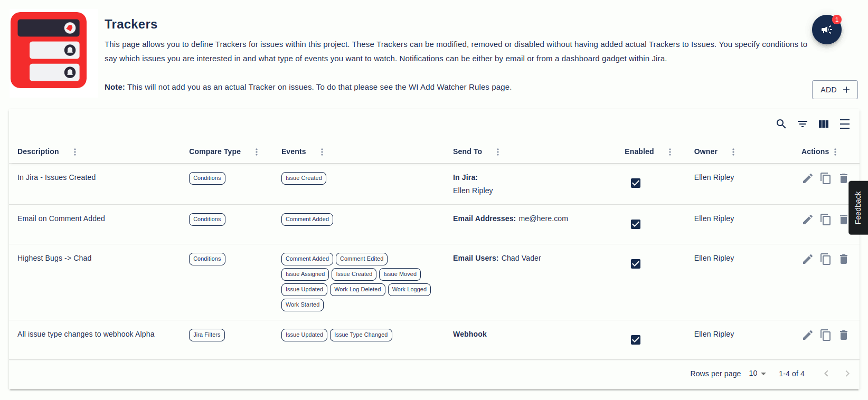The width and height of the screenshot is (868, 400).
Task: Delete the 'Email on Comment Added' tracker
Action: coord(844,219)
